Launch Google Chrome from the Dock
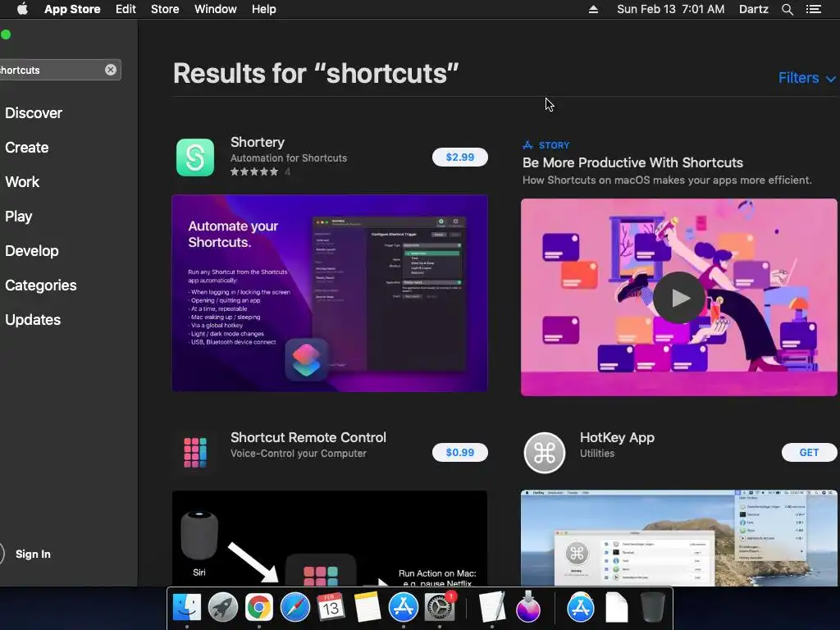The height and width of the screenshot is (630, 840). click(x=258, y=608)
